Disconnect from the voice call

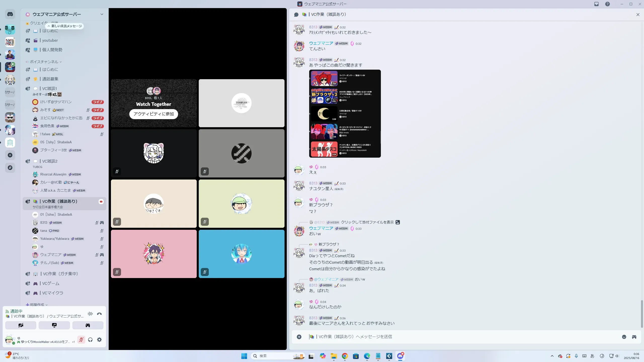(x=99, y=314)
